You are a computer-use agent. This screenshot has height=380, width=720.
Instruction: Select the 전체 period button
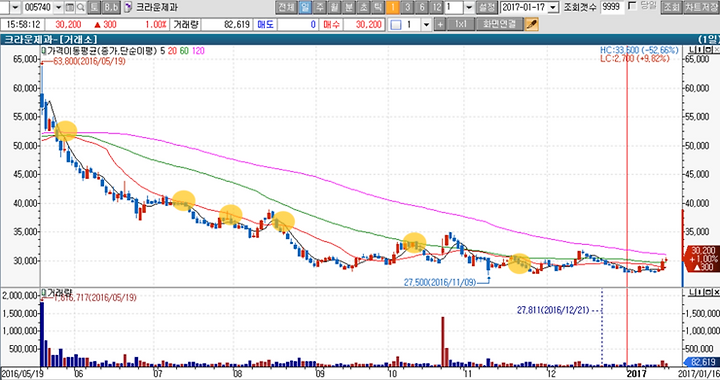(x=286, y=7)
